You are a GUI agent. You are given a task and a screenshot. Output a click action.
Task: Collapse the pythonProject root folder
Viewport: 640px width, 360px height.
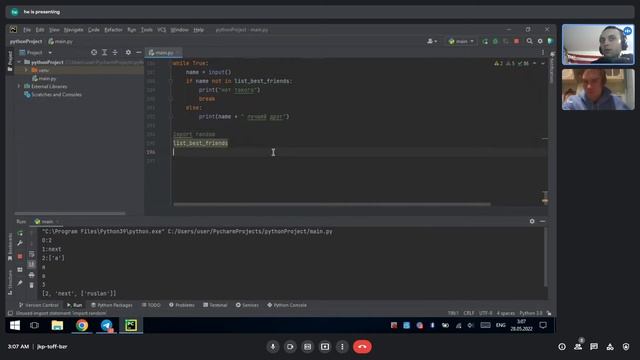click(x=19, y=62)
